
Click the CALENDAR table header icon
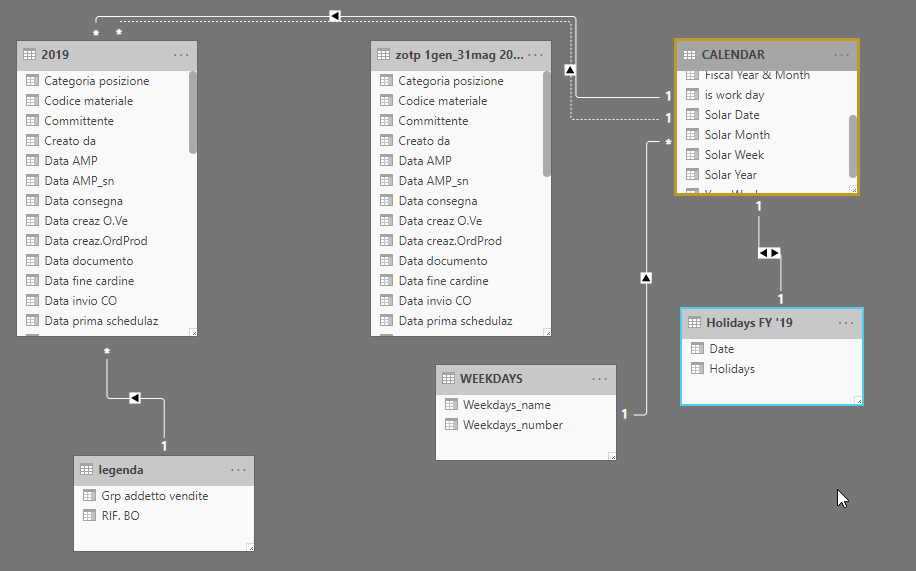689,55
